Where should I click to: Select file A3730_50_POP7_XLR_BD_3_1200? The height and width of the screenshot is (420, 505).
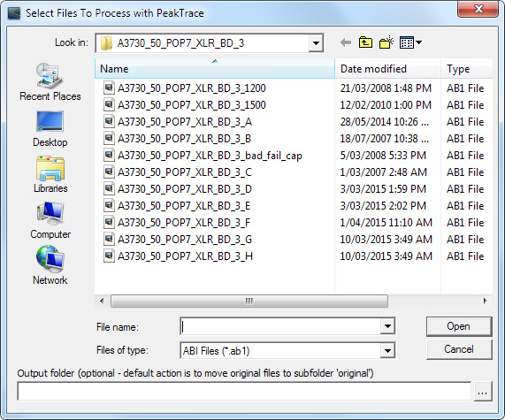click(x=192, y=88)
